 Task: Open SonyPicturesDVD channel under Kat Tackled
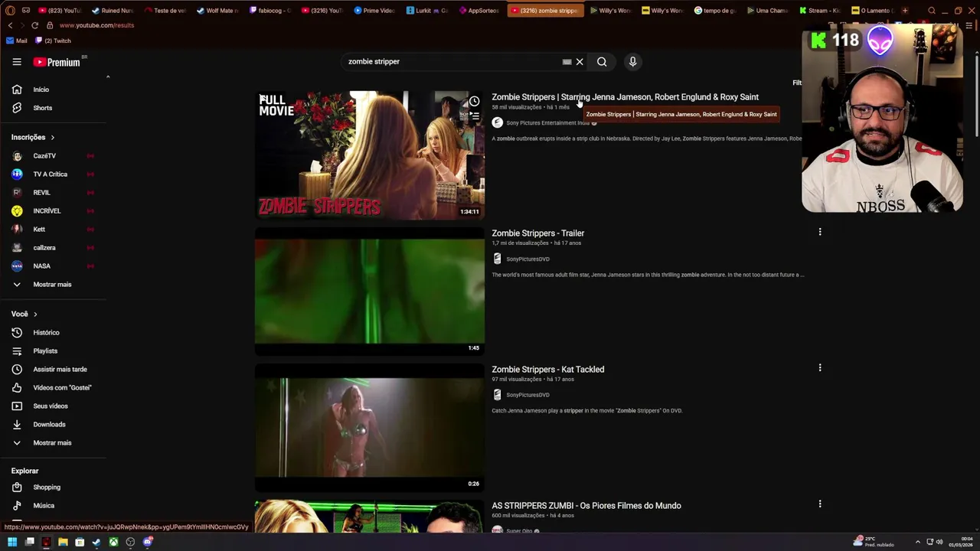coord(528,395)
